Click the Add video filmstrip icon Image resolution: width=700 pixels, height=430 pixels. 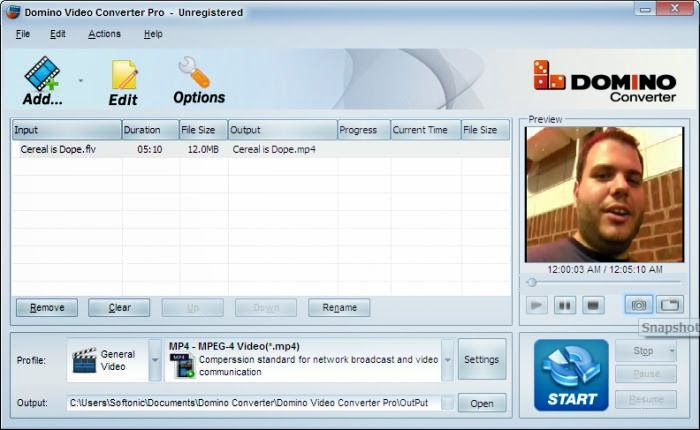[x=42, y=74]
